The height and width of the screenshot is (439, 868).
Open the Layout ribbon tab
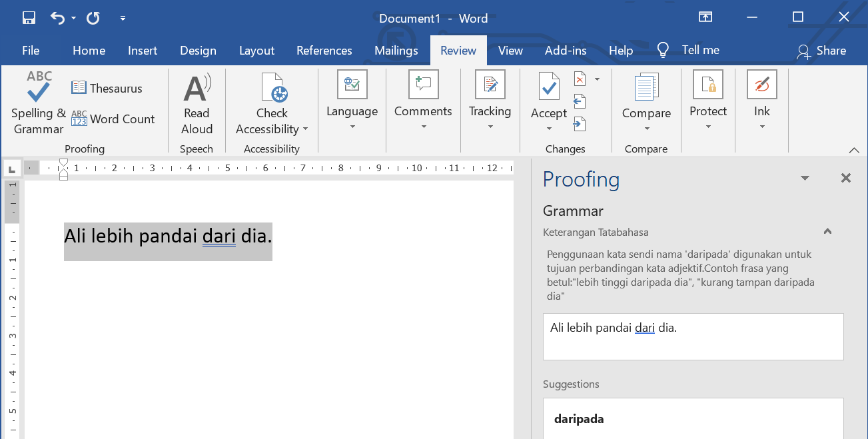coord(256,51)
